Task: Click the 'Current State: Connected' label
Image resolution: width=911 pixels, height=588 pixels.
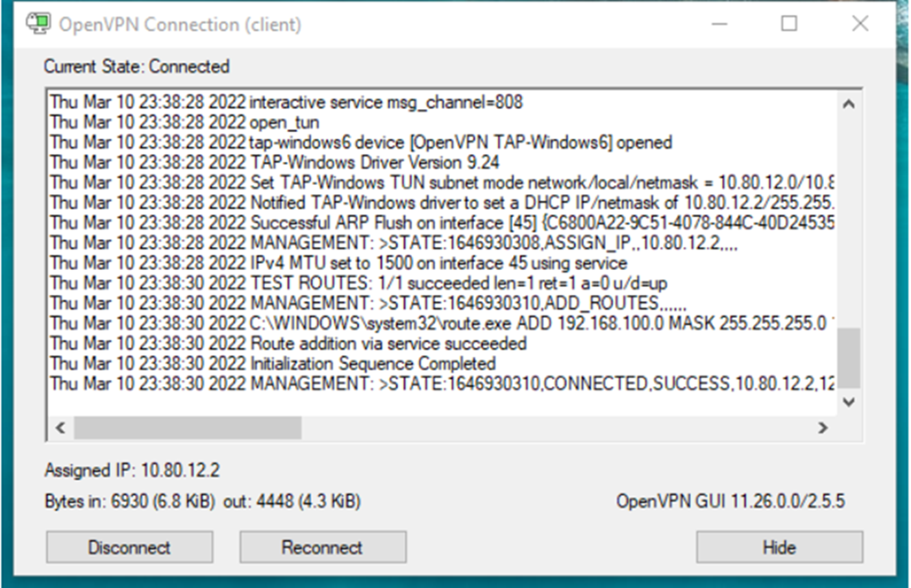Action: click(x=137, y=66)
